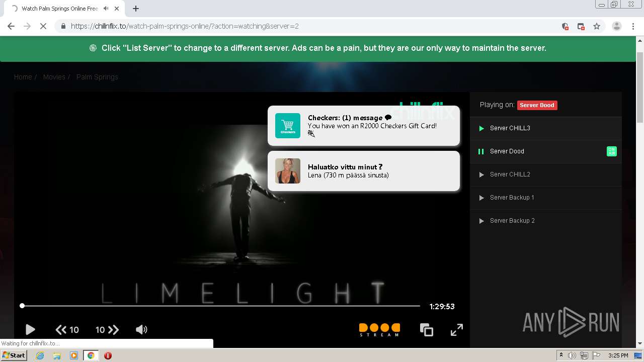Play the video with the play button
Screen dimensions: 644x362
30,330
